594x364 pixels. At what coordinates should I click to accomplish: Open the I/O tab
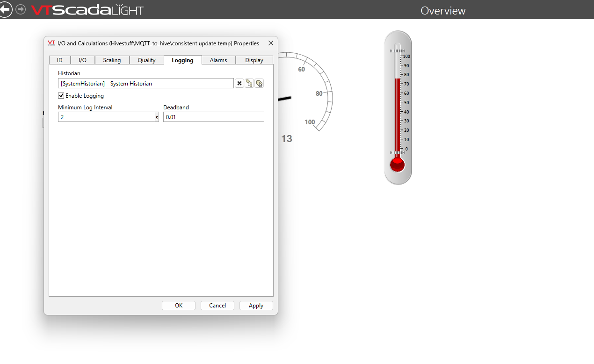point(82,60)
